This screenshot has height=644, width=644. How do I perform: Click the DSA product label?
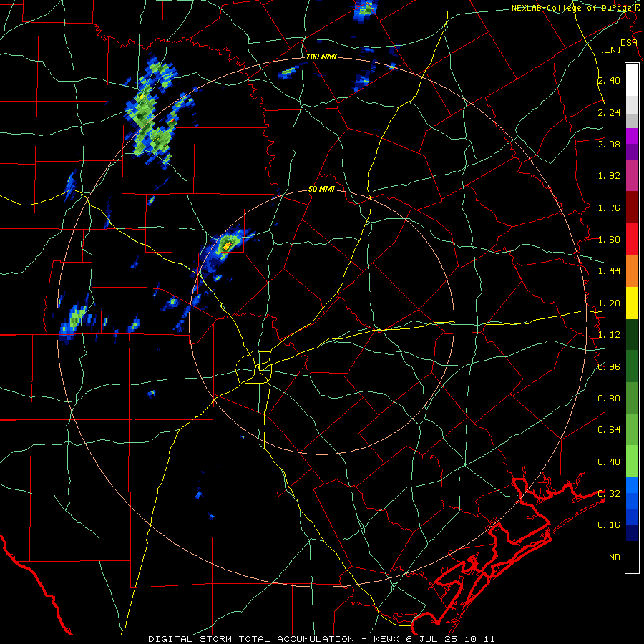pos(629,43)
